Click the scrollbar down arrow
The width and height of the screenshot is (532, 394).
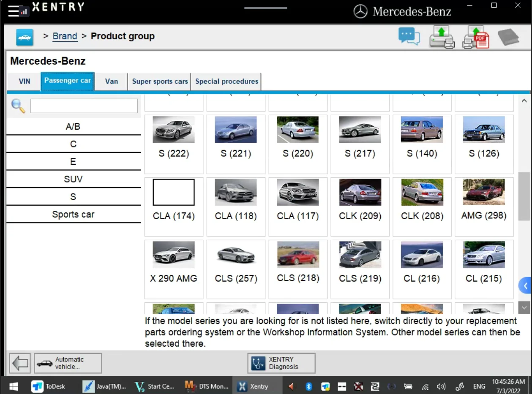pos(524,307)
